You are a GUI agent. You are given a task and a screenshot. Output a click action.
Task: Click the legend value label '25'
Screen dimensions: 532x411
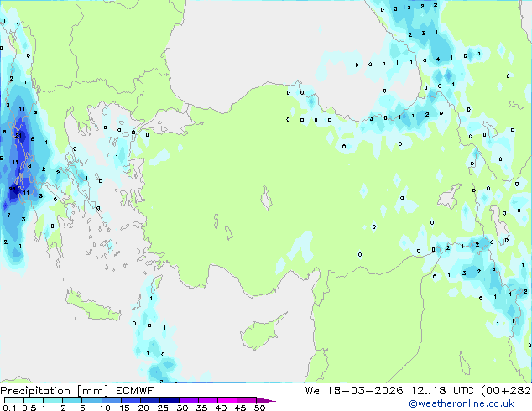(163, 408)
